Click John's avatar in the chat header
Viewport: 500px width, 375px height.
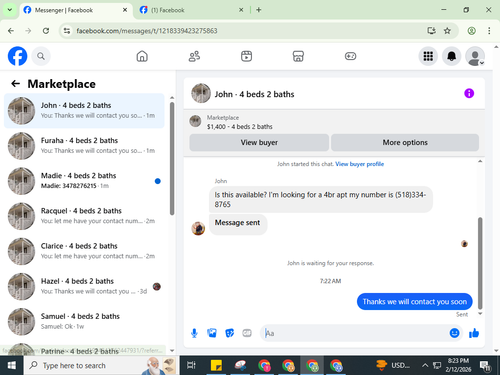coord(201,93)
